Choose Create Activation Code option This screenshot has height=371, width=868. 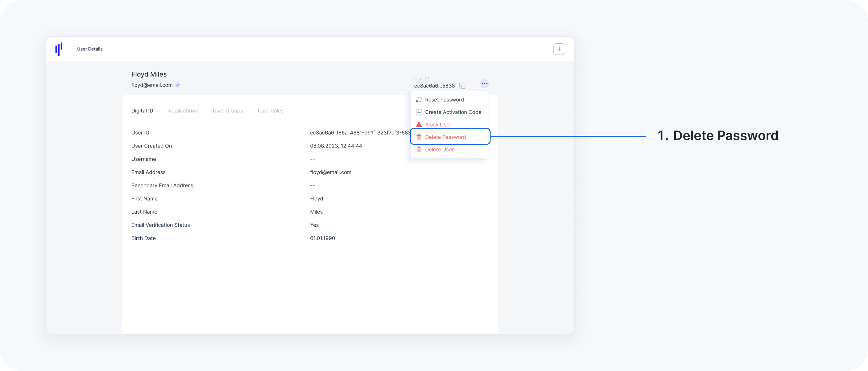tap(453, 112)
